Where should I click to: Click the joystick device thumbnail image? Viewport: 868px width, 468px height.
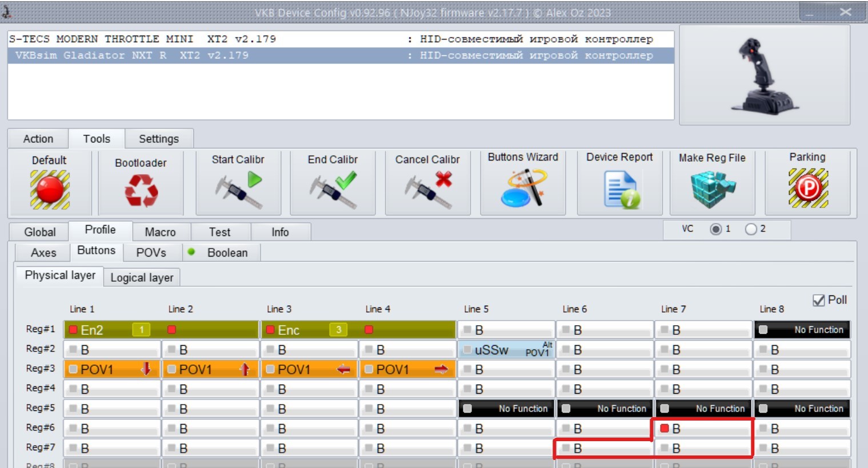click(x=765, y=74)
